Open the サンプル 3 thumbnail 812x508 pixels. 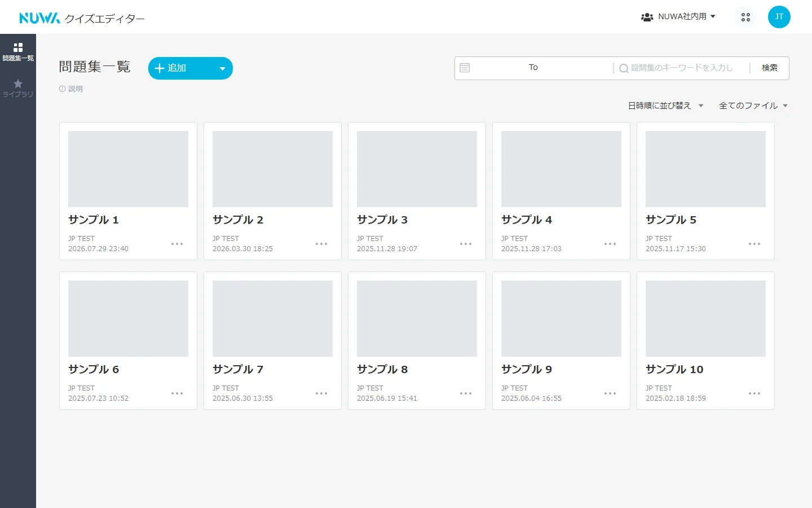[x=417, y=169]
